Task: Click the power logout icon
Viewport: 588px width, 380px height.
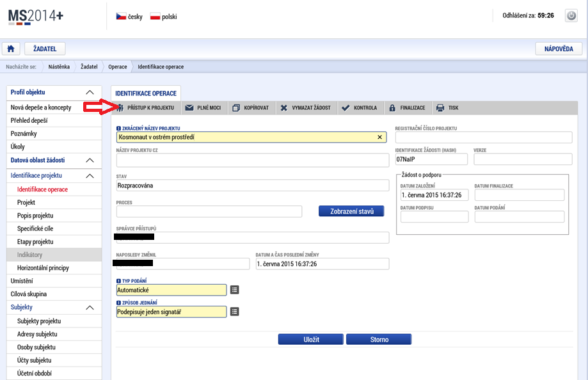Action: pyautogui.click(x=571, y=16)
